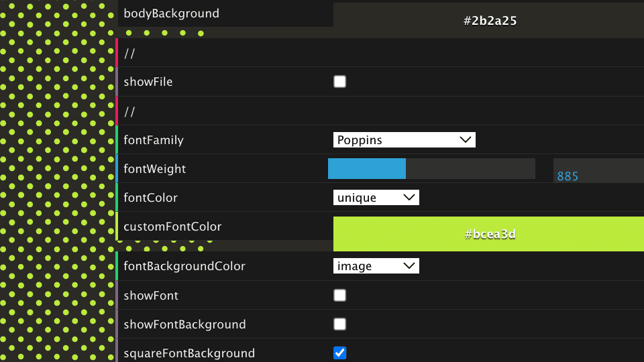Click the squareFontBackground label
The height and width of the screenshot is (362, 644).
189,353
